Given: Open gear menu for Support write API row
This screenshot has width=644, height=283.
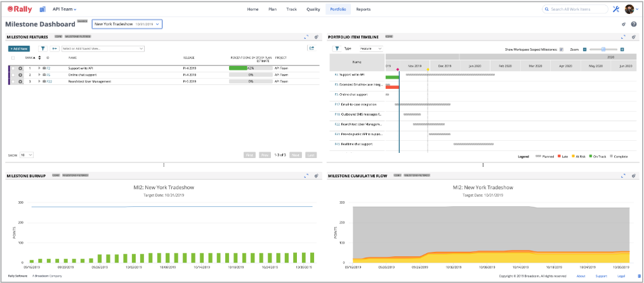Looking at the screenshot, I should pos(20,68).
